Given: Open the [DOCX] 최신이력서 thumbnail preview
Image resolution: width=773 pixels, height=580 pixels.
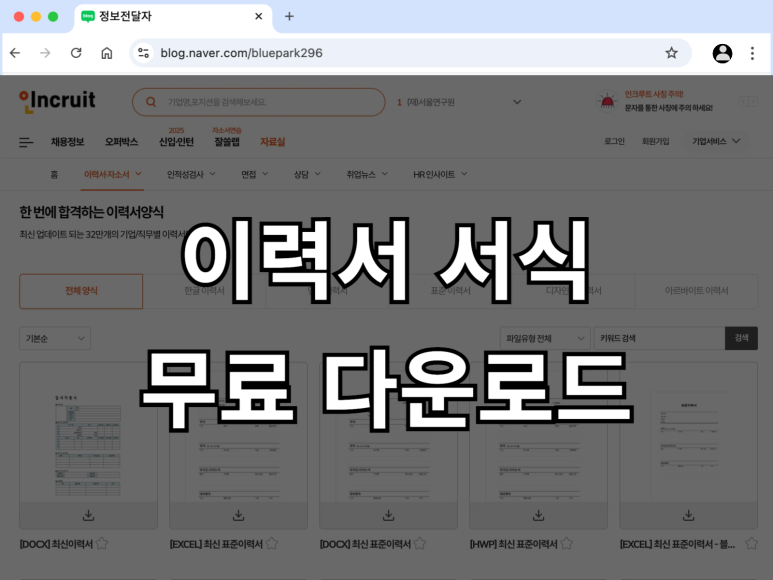Looking at the screenshot, I should pyautogui.click(x=88, y=433).
